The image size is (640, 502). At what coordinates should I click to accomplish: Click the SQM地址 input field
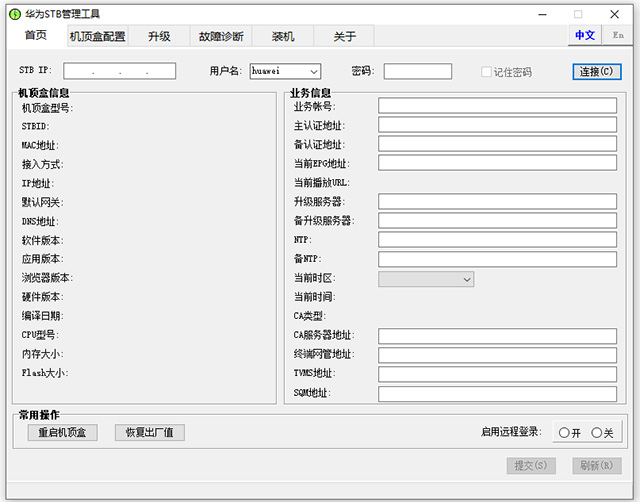pos(497,394)
